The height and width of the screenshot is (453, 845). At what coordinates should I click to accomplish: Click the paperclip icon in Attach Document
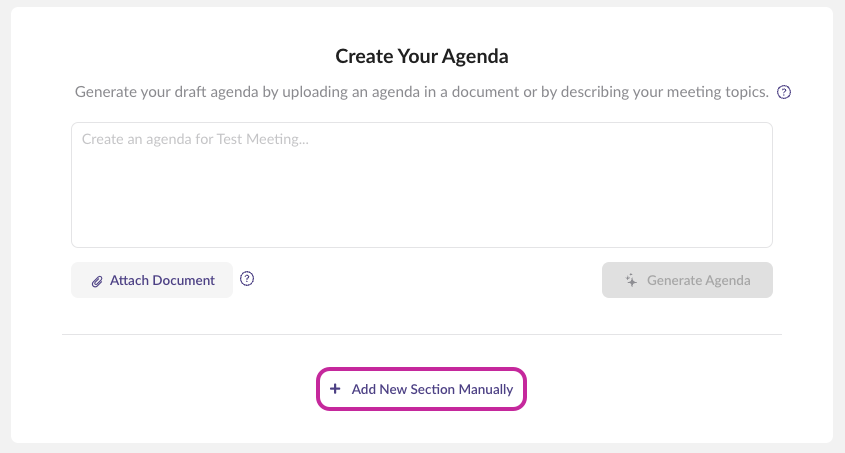pyautogui.click(x=97, y=281)
